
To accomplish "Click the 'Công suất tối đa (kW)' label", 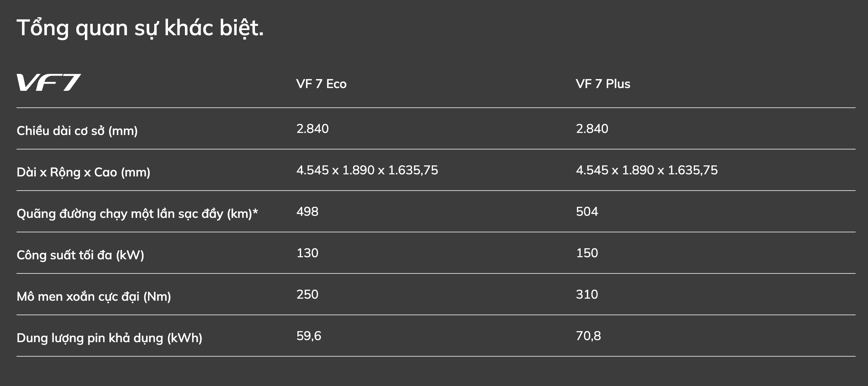I will coord(80,255).
